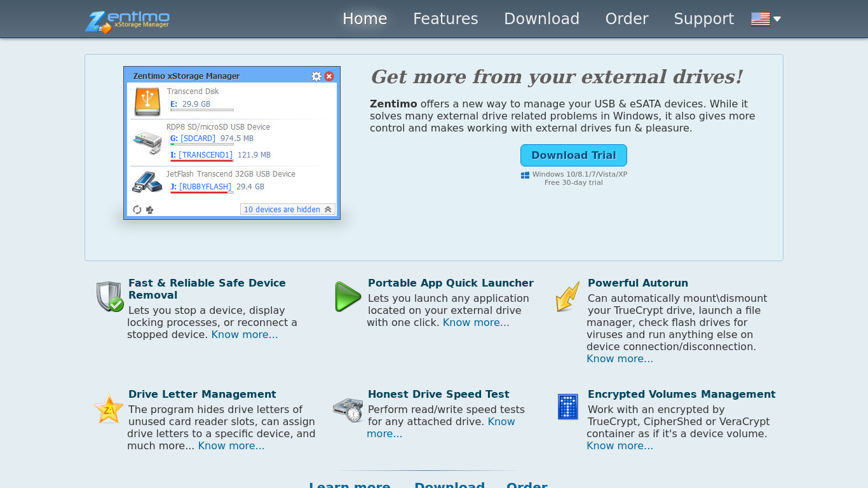Click the 'Get more from your external drives!' headline

(x=557, y=77)
